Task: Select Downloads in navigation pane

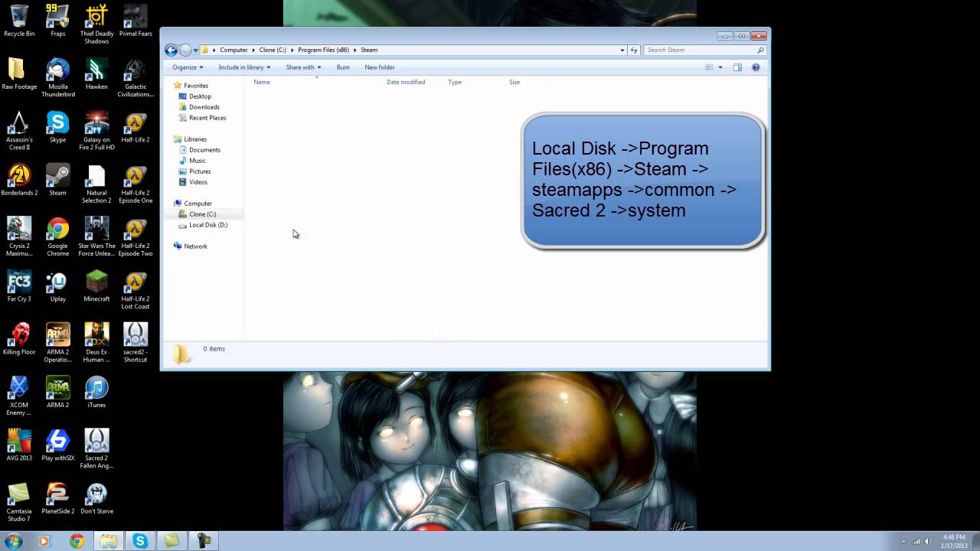Action: [x=204, y=107]
